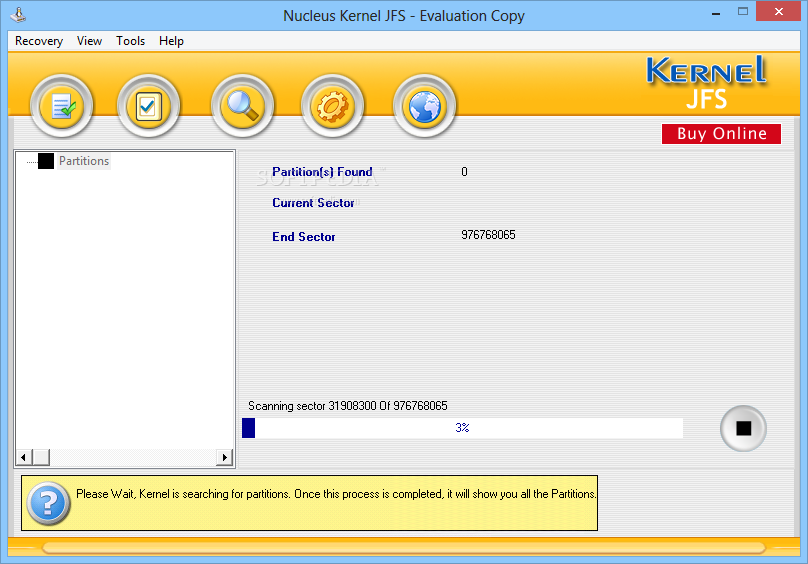808x564 pixels.
Task: Click the document with green check toolbar icon
Action: coord(62,106)
